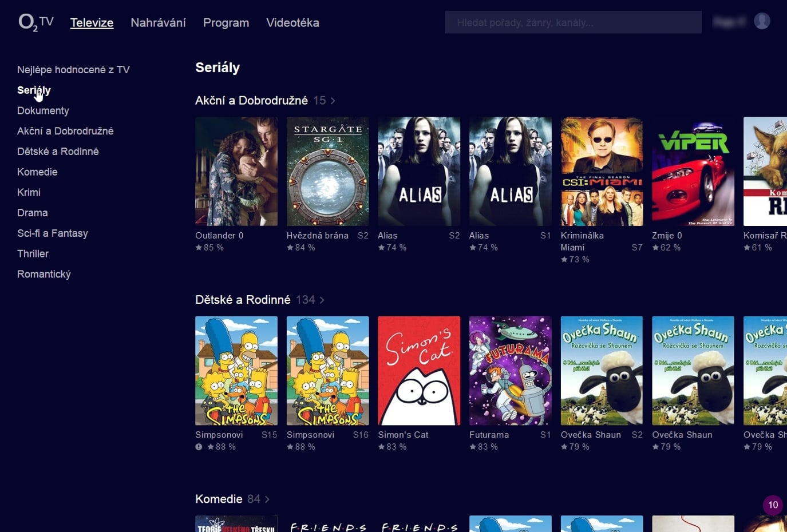Click the Teorie velkého třesku poster

(x=236, y=524)
